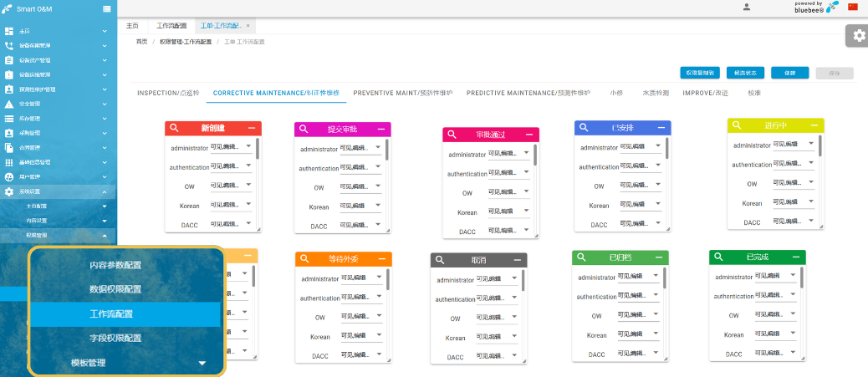Collapse the 新创建 card with minus
The image size is (868, 377).
pos(252,128)
